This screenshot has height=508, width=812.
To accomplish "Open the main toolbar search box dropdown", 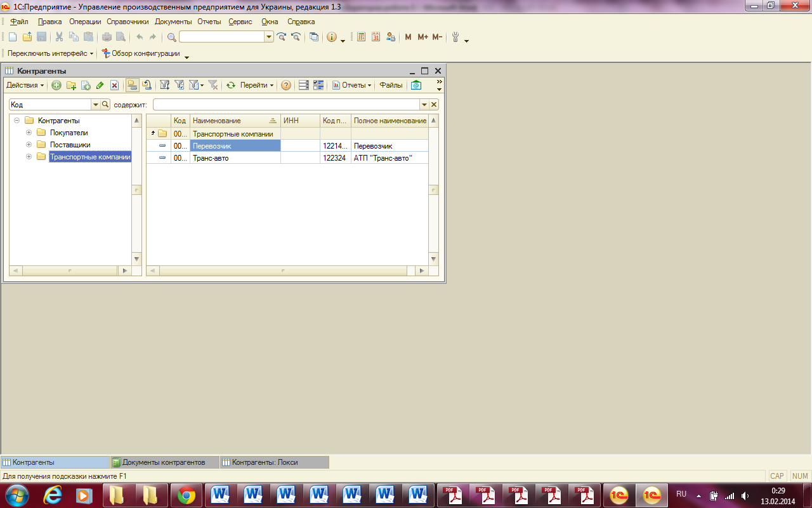I will pyautogui.click(x=269, y=37).
